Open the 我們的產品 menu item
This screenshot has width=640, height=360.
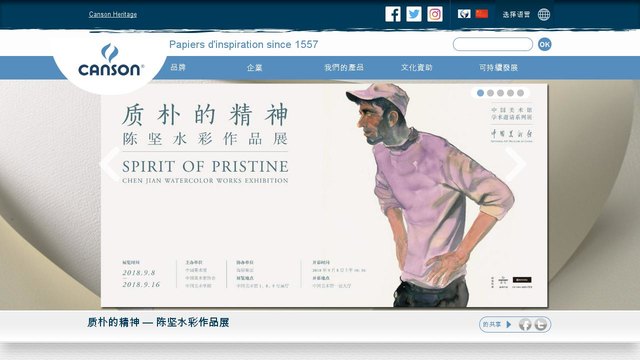point(344,68)
